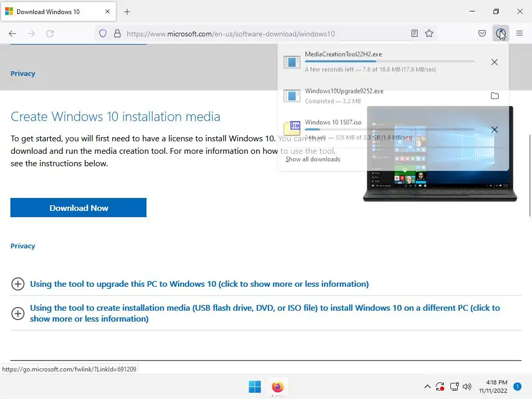Click the Download Now button
The height and width of the screenshot is (399, 532).
point(78,208)
